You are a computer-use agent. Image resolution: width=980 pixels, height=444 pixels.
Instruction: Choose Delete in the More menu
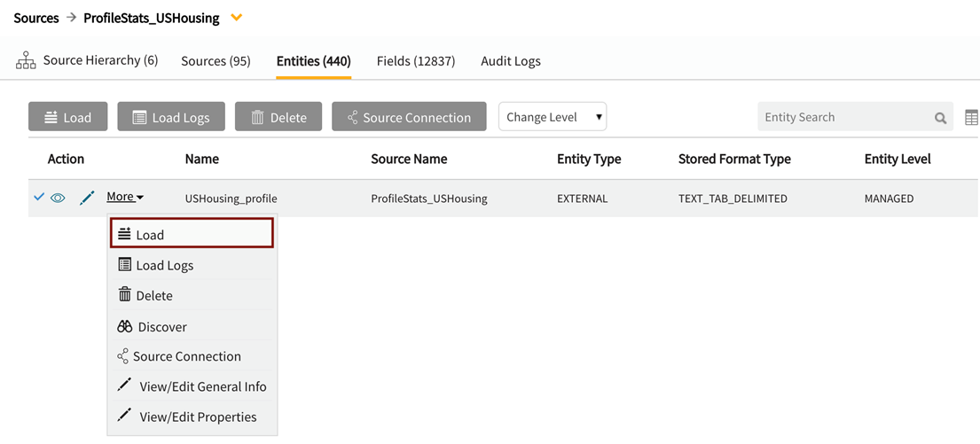(192, 295)
